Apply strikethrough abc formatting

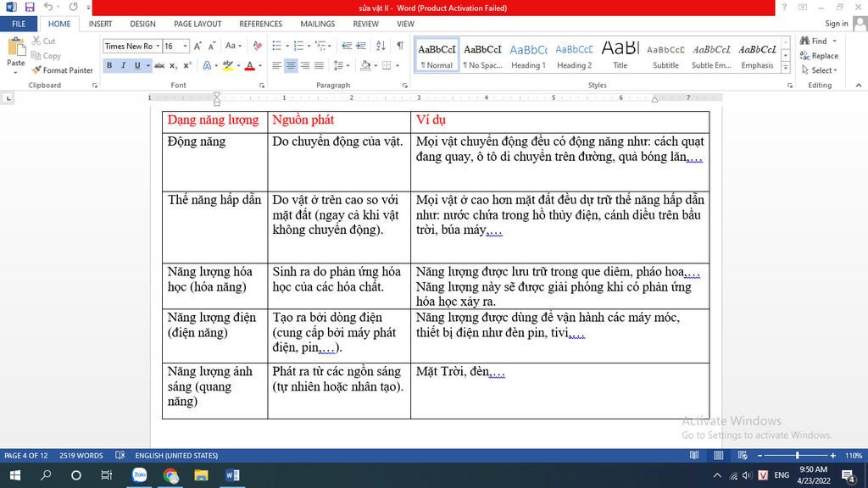pyautogui.click(x=159, y=65)
